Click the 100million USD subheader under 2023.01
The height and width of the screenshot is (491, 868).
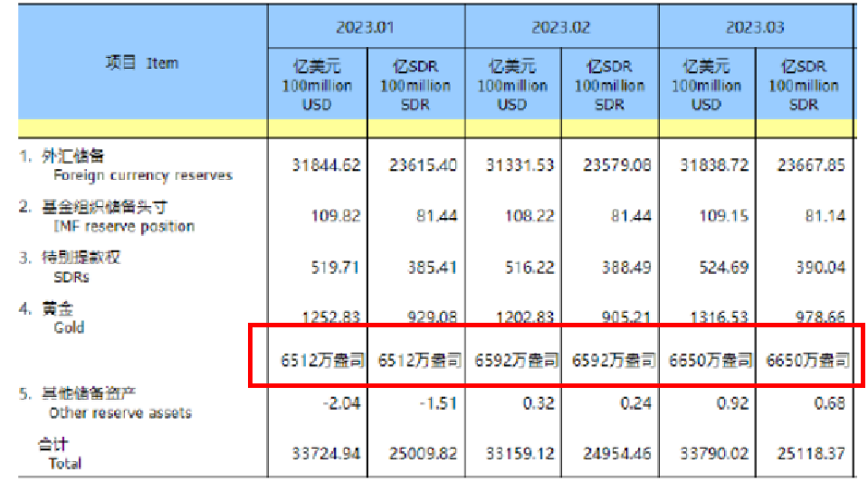[x=317, y=85]
